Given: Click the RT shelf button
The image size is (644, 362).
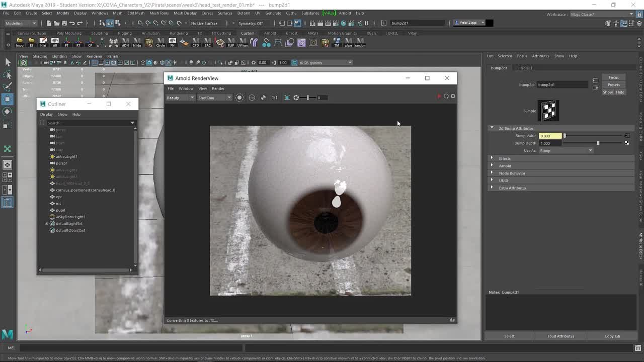Looking at the screenshot, I should point(78,43).
